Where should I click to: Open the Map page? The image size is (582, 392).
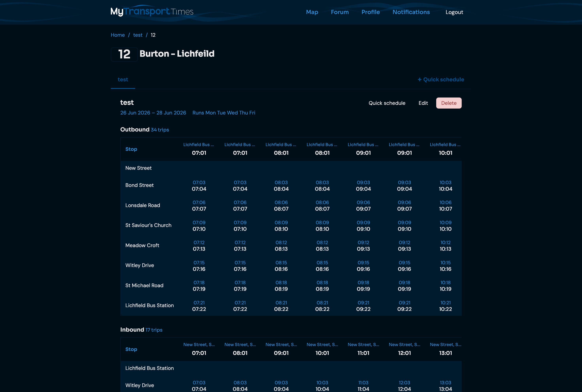click(x=312, y=12)
